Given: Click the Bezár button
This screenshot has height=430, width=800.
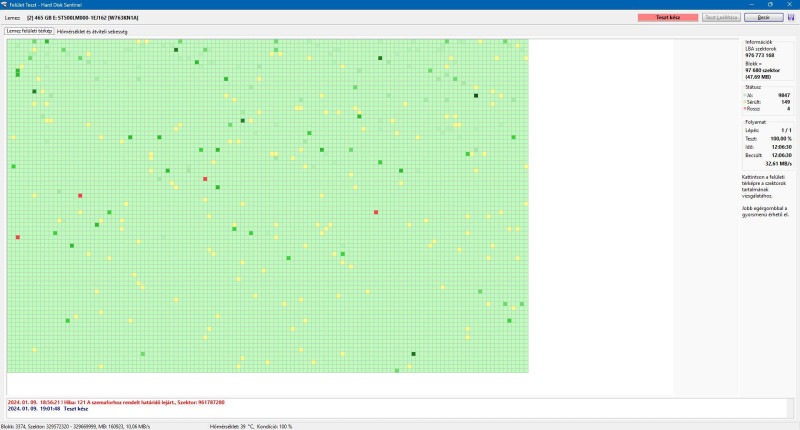Looking at the screenshot, I should point(764,17).
